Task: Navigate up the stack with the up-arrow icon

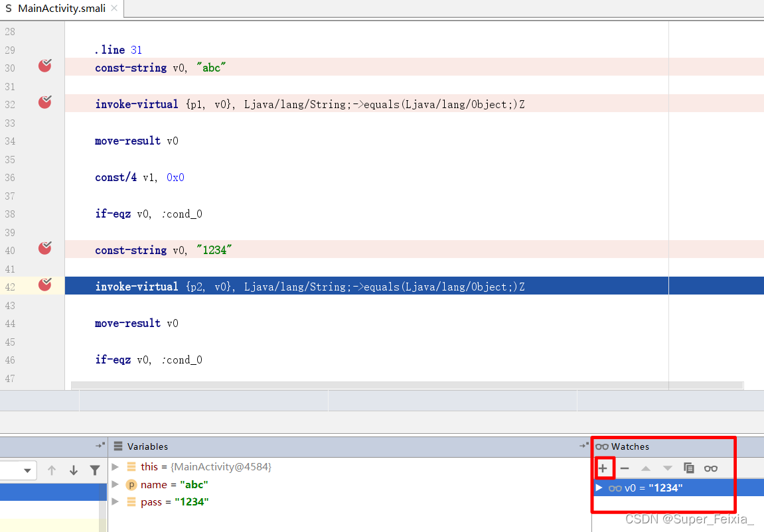Action: point(51,470)
